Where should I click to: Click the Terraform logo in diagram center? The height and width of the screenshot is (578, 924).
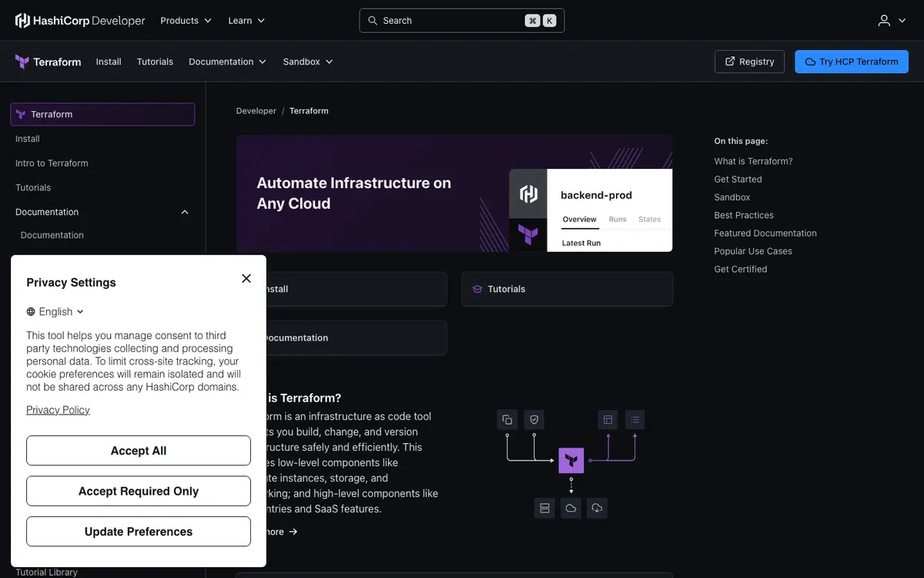571,461
